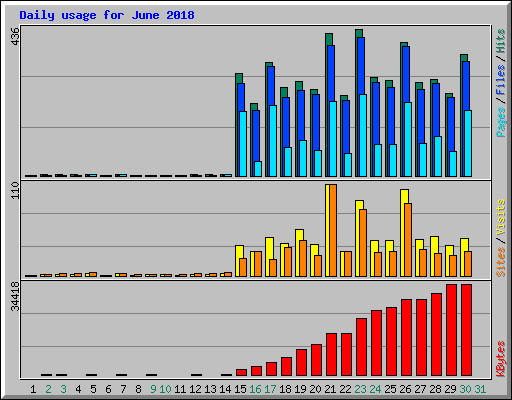The height and width of the screenshot is (400, 512).
Task: Click the red KBytes bar for day 21
Action: (331, 354)
